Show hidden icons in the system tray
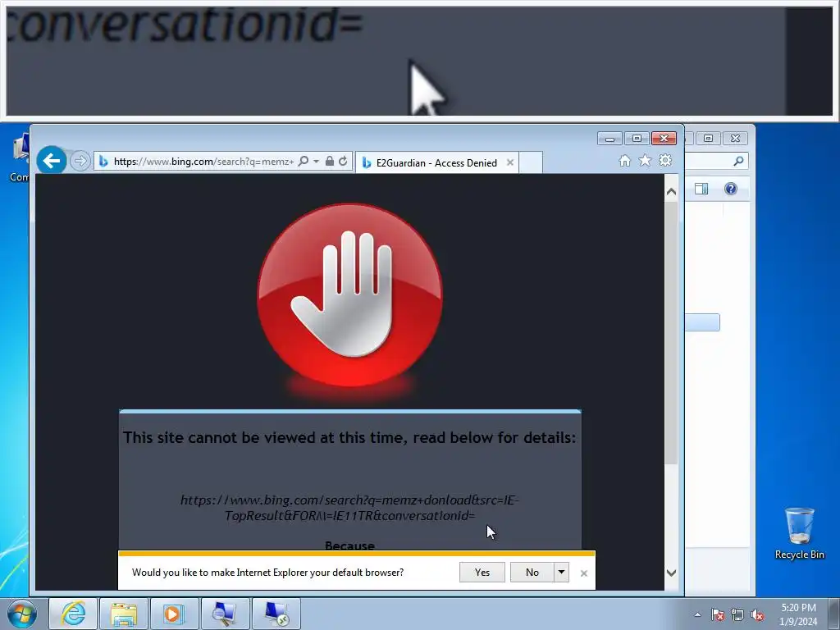This screenshot has width=840, height=630. (x=697, y=614)
